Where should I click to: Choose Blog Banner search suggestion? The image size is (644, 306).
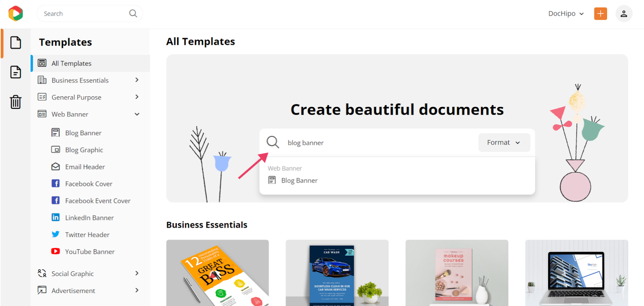[299, 180]
